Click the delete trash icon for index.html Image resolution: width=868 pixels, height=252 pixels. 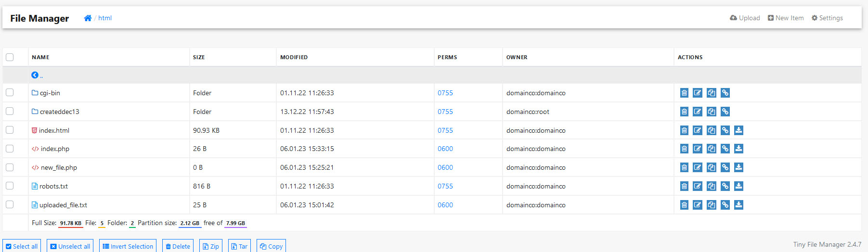[x=684, y=130]
